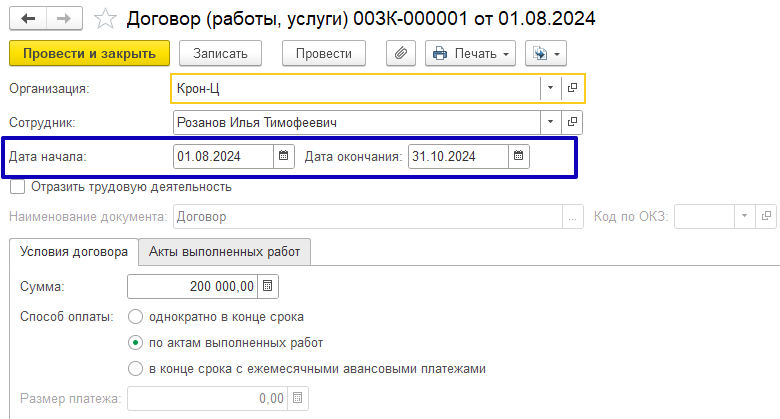Viewport: 780px width, 419px height.
Task: Open calculator for the Сумма field
Action: pos(267,287)
